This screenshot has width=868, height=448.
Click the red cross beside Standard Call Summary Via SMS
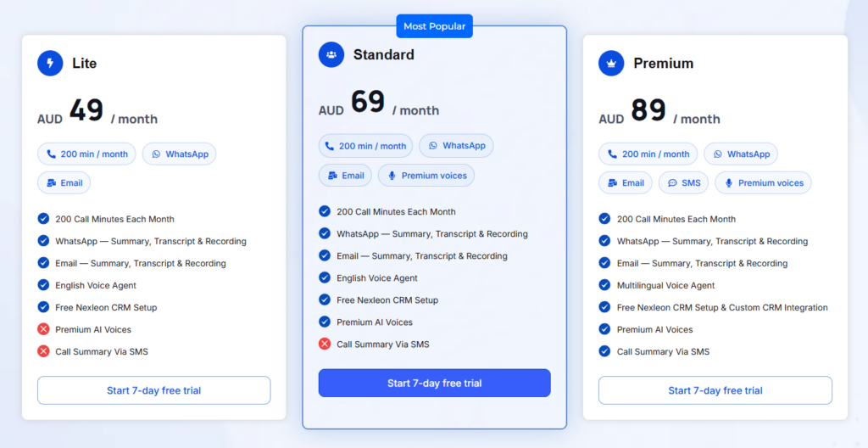click(325, 344)
